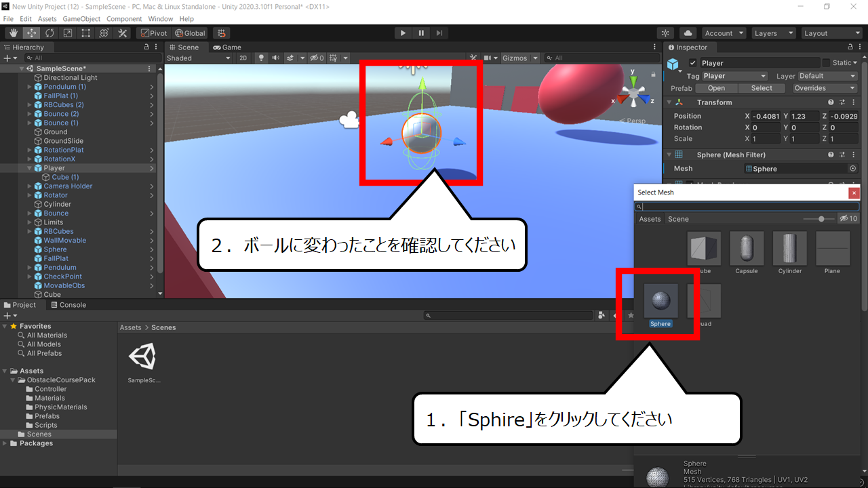
Task: Select the Scale tool
Action: tap(68, 33)
